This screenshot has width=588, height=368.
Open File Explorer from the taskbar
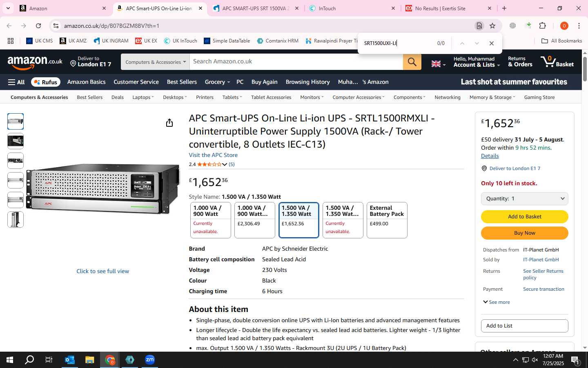90,360
